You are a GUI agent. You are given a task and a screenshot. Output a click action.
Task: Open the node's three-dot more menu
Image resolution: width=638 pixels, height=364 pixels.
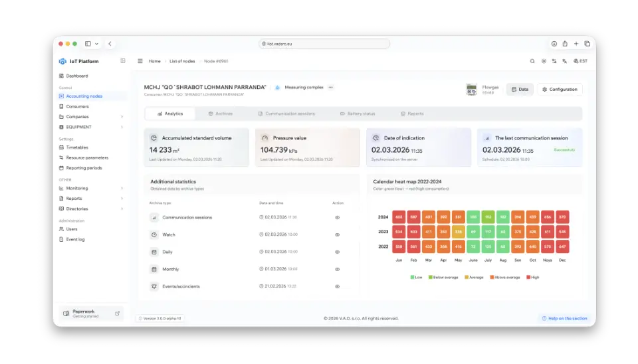click(331, 88)
